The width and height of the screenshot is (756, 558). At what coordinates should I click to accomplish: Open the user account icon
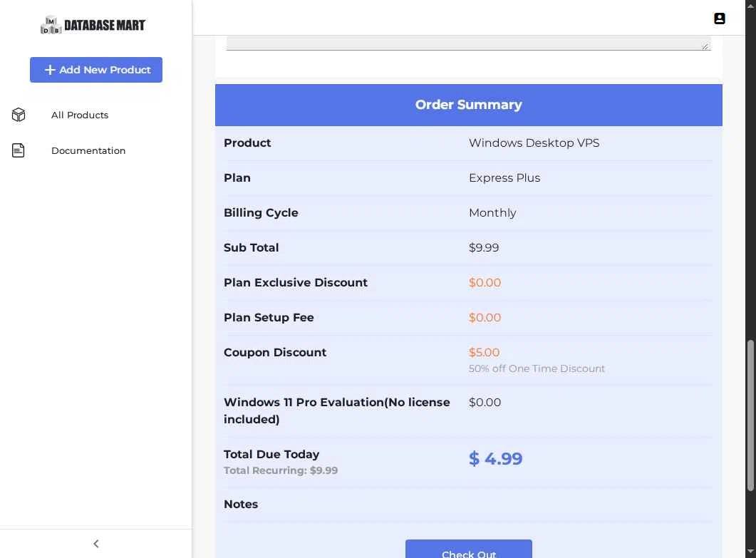(719, 19)
